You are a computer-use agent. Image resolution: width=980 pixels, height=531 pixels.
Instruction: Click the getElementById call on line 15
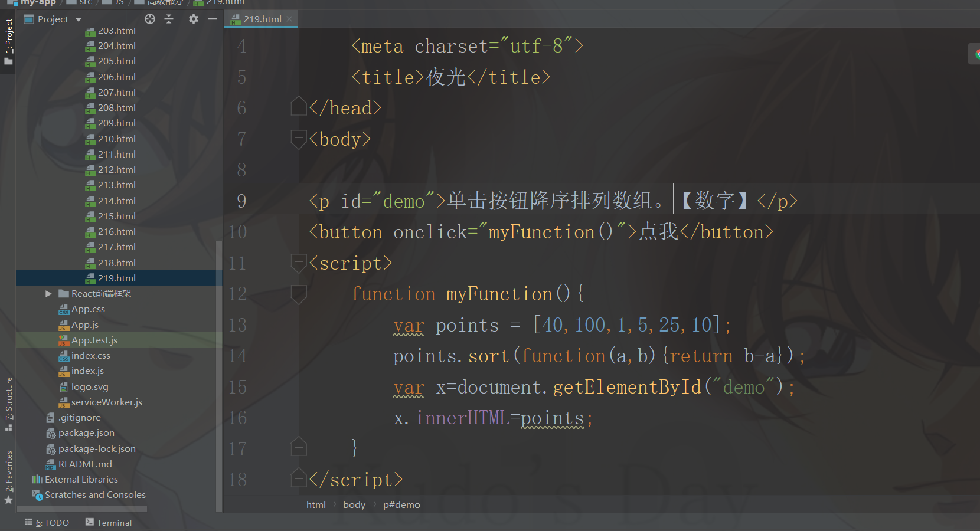[x=627, y=387]
